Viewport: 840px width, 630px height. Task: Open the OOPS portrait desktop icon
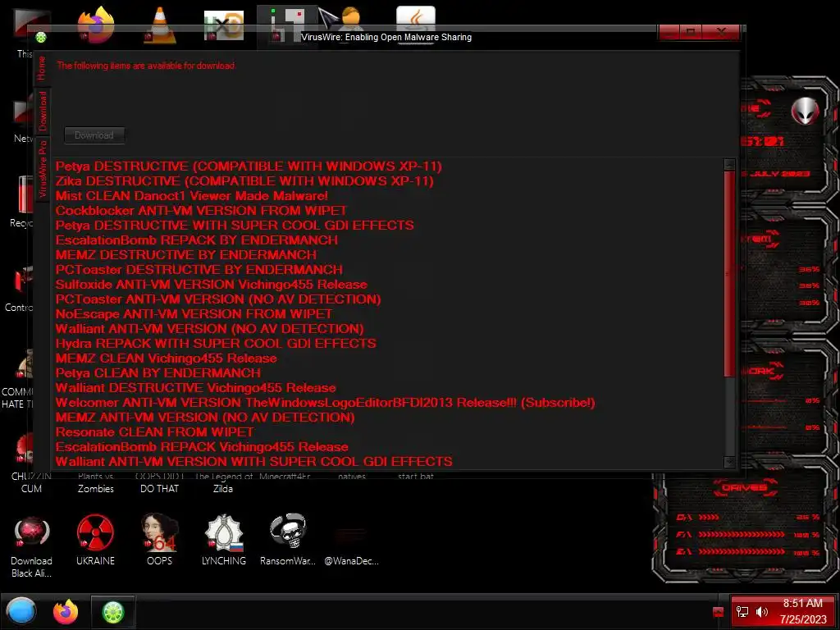[160, 540]
